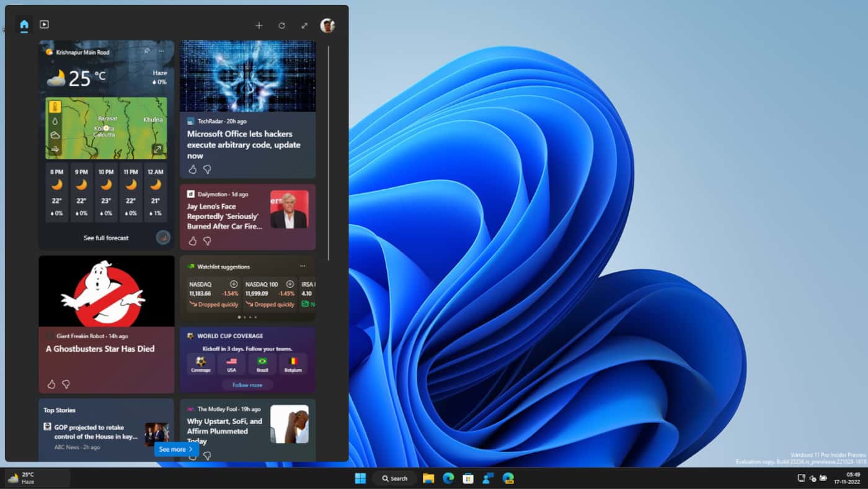
Task: Follow the Brazil team
Action: click(262, 364)
